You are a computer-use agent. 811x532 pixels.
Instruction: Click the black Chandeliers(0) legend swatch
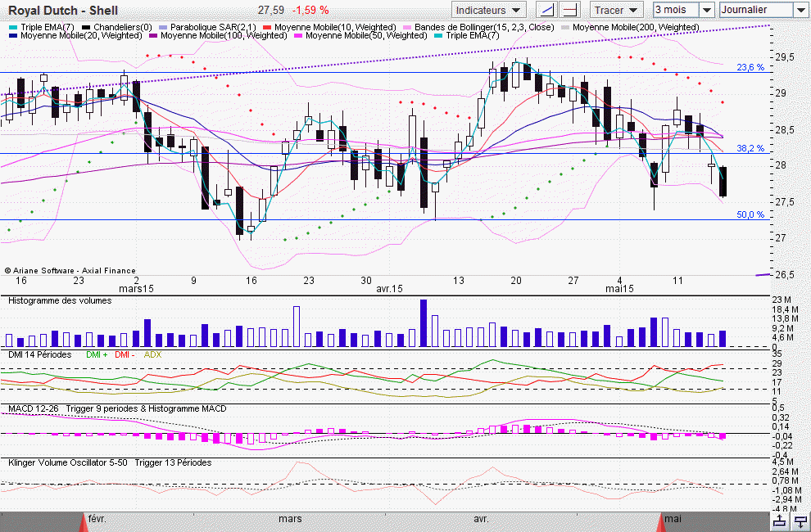86,27
